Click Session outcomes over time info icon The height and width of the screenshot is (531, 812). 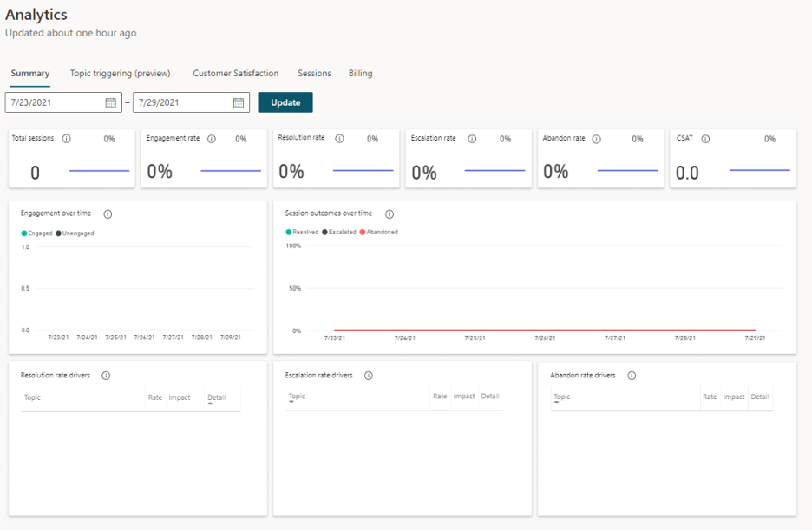tap(390, 213)
